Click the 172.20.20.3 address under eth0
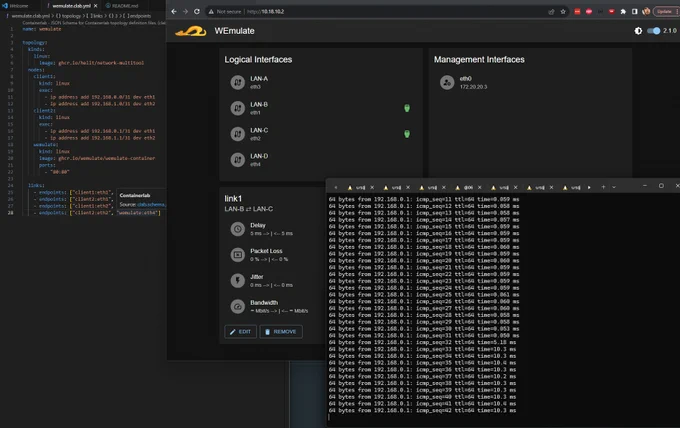The width and height of the screenshot is (680, 428). (473, 87)
